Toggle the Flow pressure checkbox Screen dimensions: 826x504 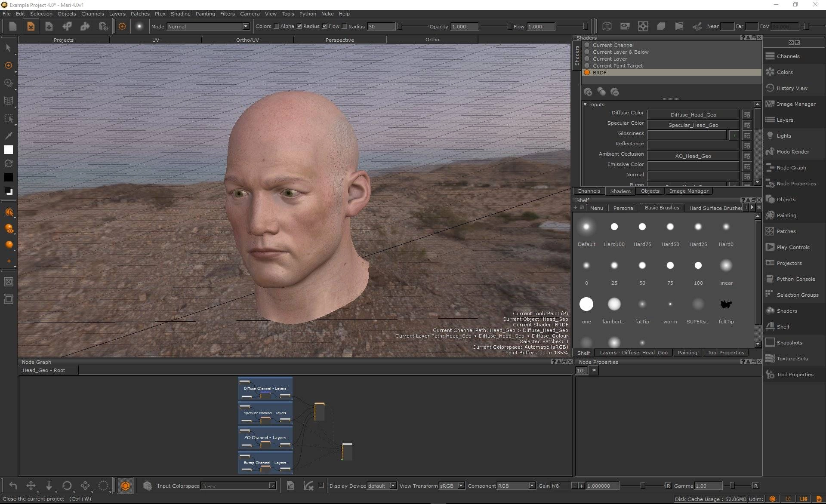tap(325, 26)
